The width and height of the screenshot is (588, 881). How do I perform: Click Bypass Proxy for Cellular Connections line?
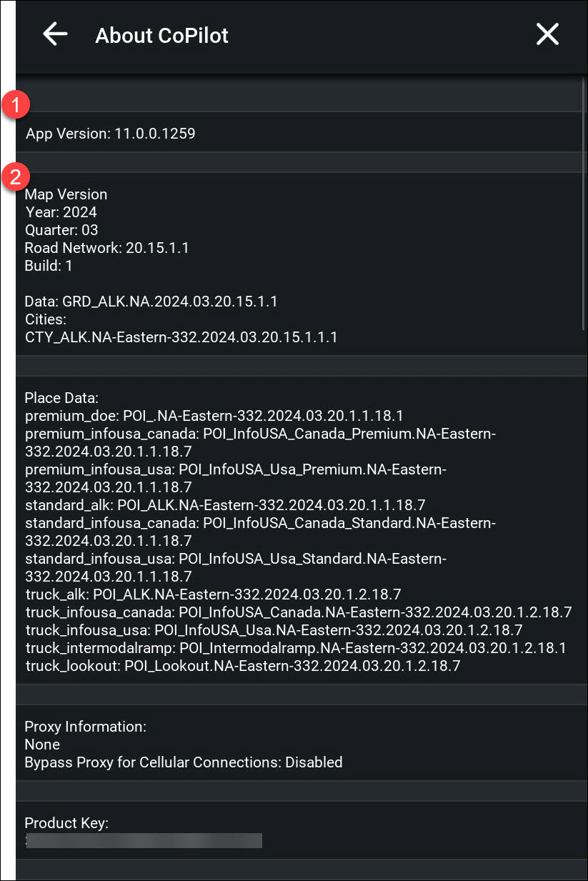(184, 762)
